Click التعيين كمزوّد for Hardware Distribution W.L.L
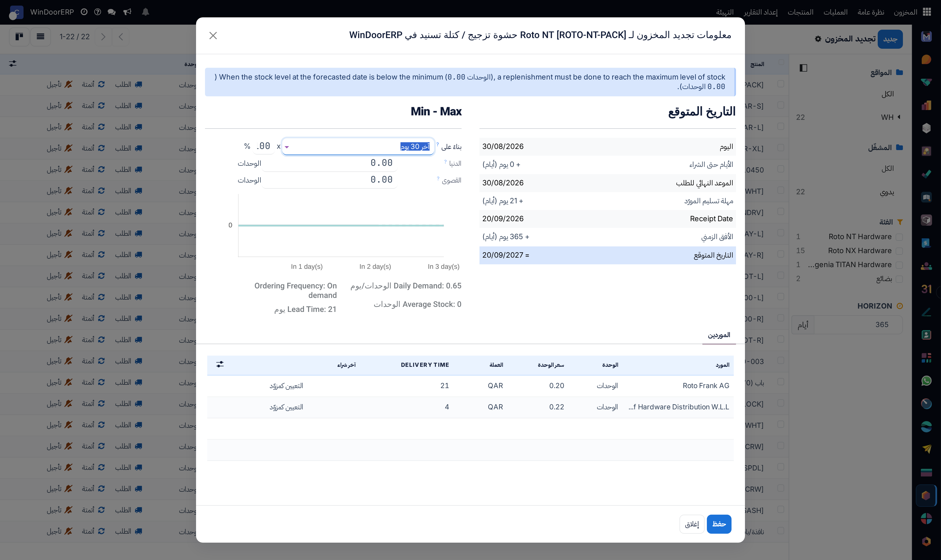 coord(286,407)
